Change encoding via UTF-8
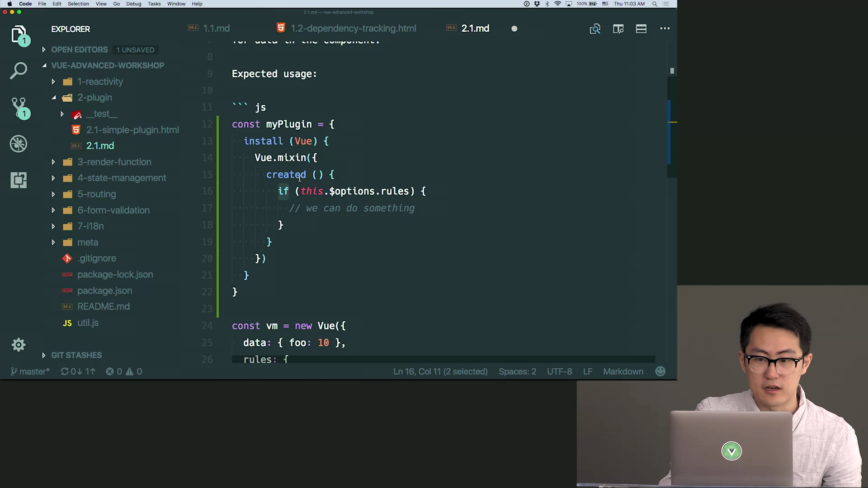 (559, 371)
